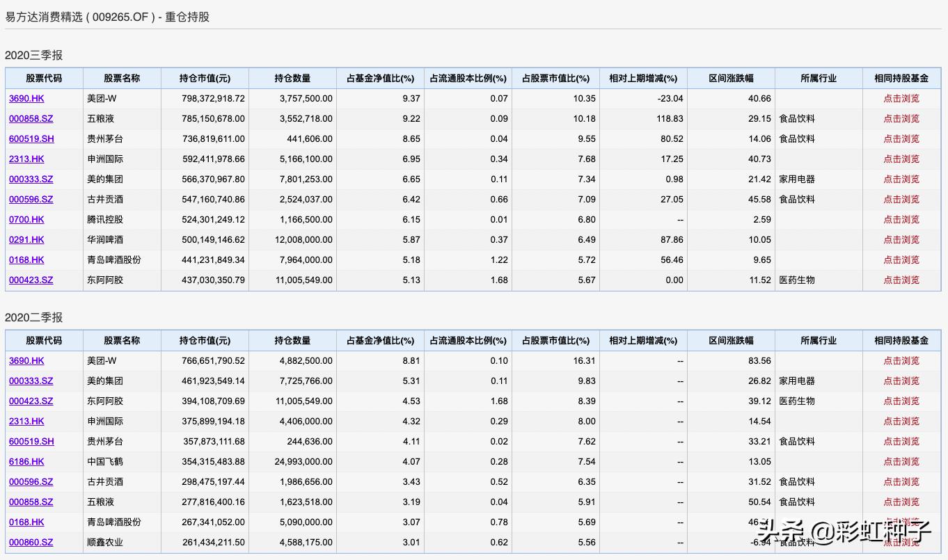Open the 腾讯控股 link 0700.HK

click(26, 219)
